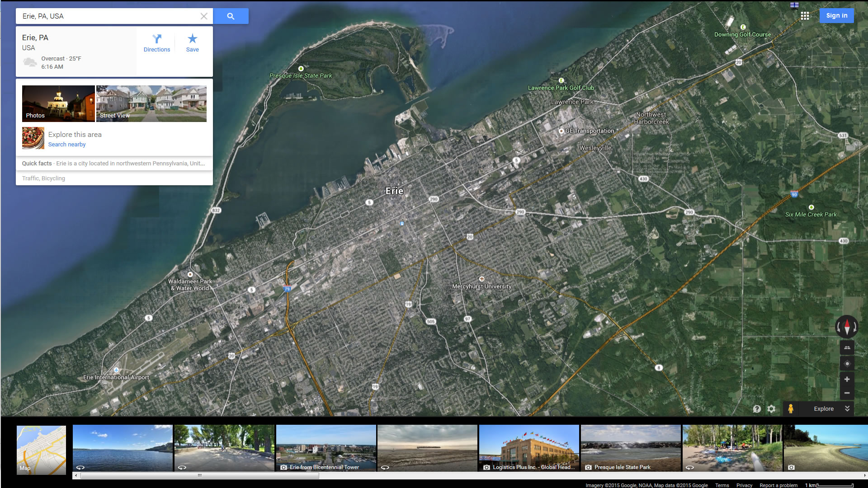Open the help question mark icon
Screen dimensions: 868x488
pyautogui.click(x=757, y=409)
